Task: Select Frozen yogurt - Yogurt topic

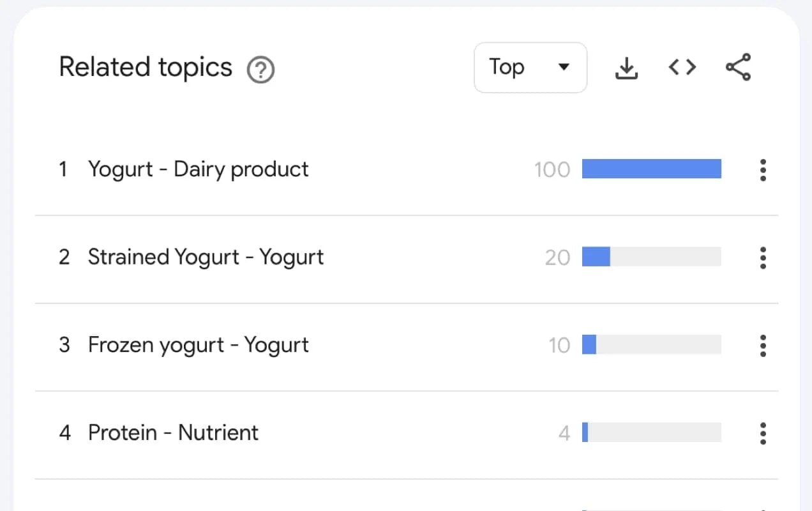Action: point(198,345)
